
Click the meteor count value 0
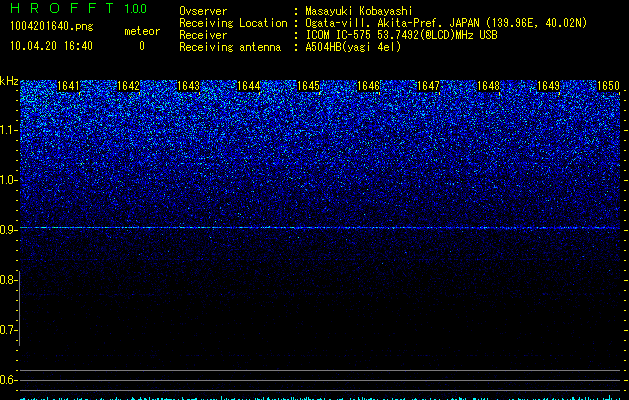click(x=142, y=46)
